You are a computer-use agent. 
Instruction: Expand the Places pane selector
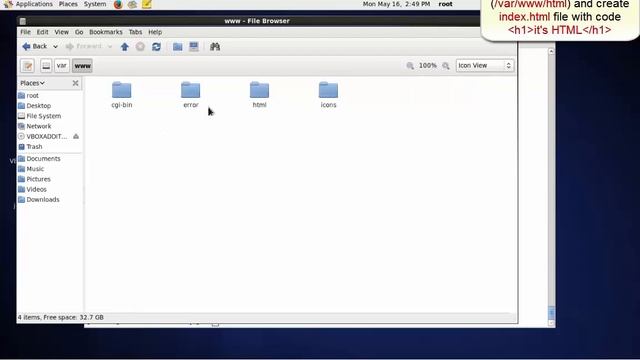32,83
